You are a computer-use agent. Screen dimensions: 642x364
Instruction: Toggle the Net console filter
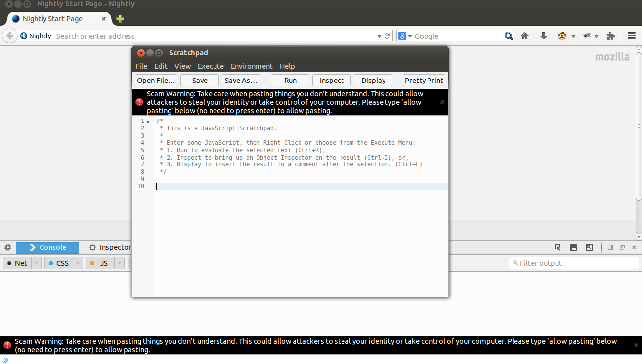(x=17, y=263)
